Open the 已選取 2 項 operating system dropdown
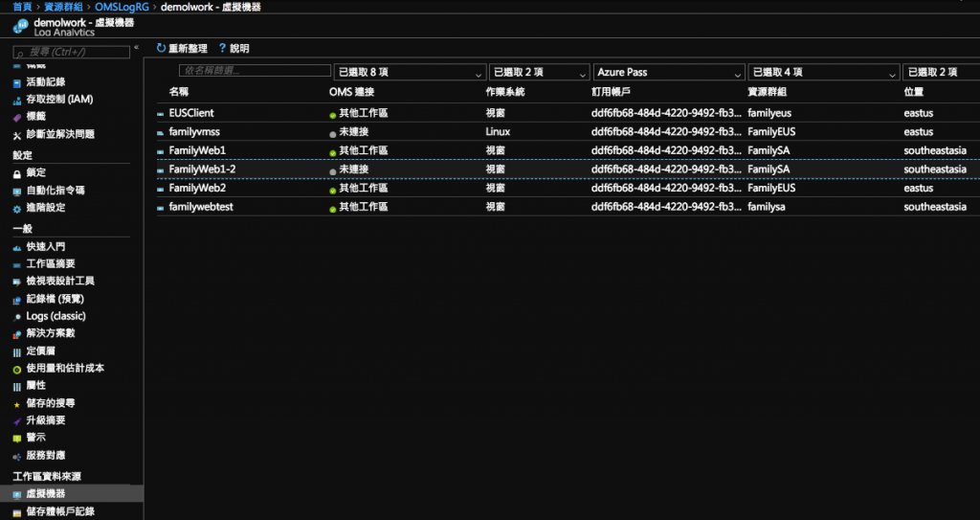 pos(540,72)
